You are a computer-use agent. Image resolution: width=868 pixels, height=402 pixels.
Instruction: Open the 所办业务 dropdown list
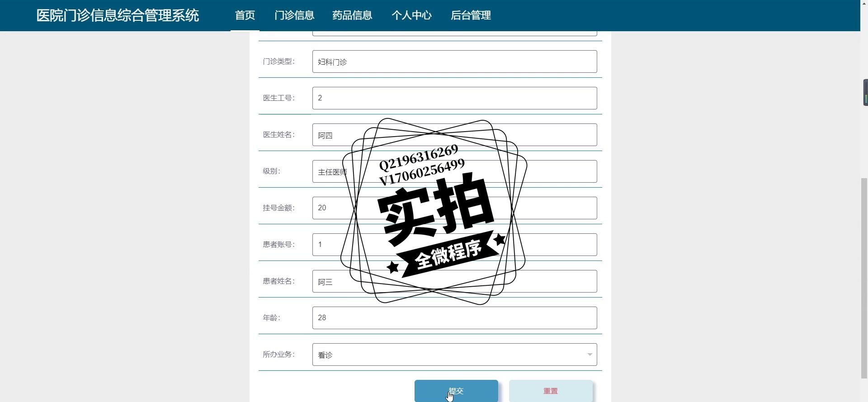point(454,355)
